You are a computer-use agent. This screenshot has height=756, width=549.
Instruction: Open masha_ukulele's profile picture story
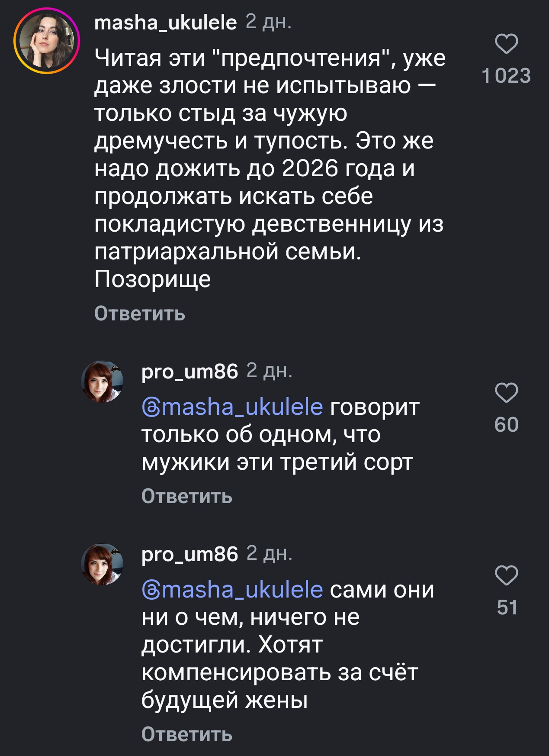(x=47, y=41)
